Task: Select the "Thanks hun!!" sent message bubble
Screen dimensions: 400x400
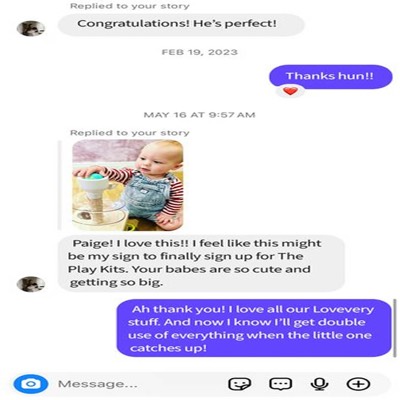Action: tap(331, 77)
